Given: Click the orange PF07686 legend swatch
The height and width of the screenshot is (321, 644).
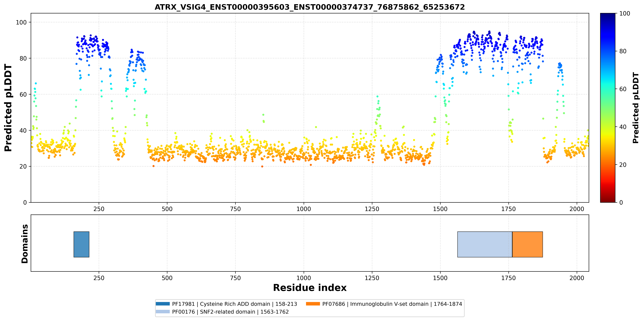Looking at the screenshot, I should point(313,304).
